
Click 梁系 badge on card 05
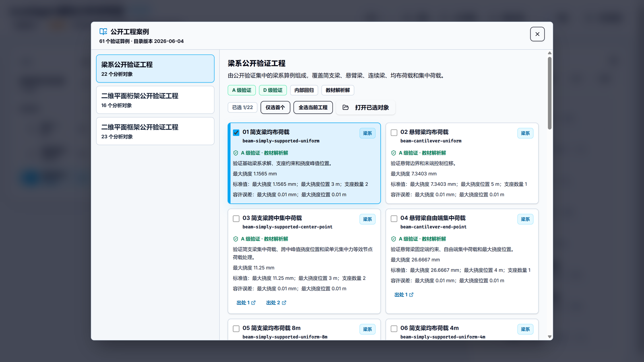pos(367,329)
